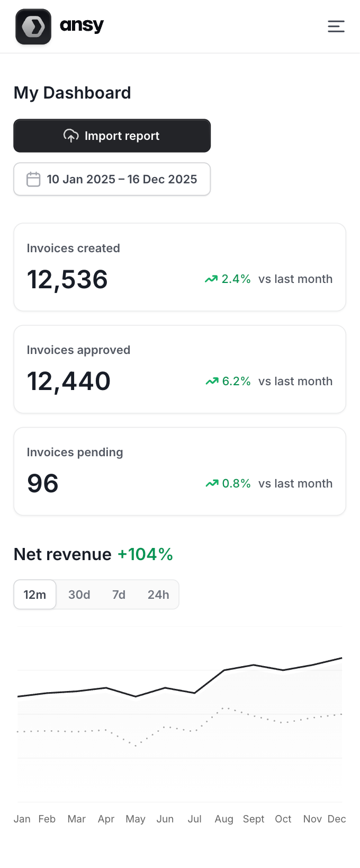Click the +104% net revenue indicator
Image resolution: width=360 pixels, height=868 pixels.
tap(145, 554)
